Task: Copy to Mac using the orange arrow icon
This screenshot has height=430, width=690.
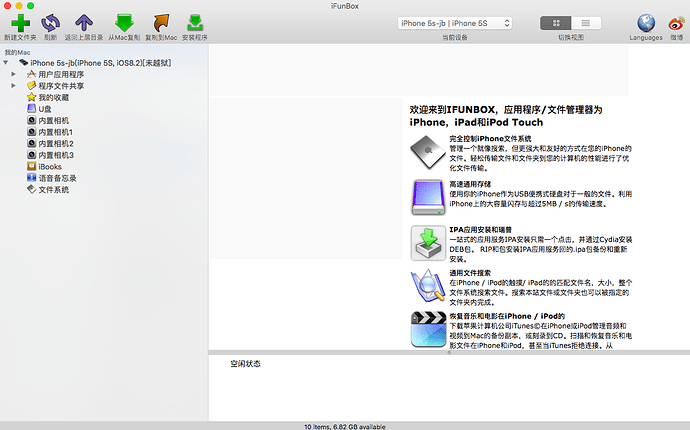Action: point(161,23)
